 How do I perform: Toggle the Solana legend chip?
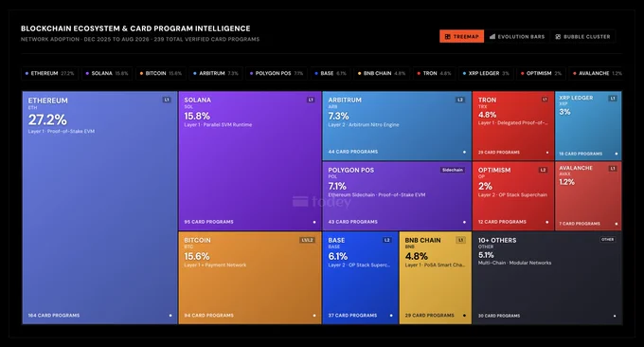[x=107, y=73]
